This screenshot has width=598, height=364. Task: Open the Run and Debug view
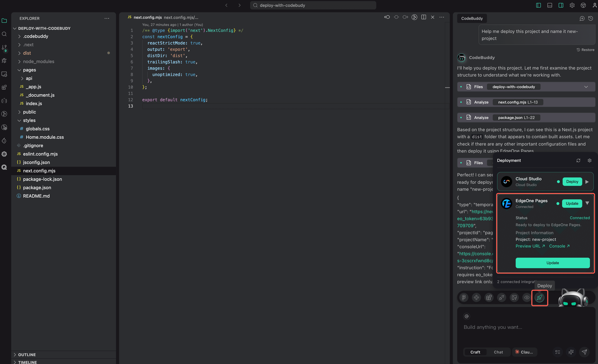pos(4,61)
